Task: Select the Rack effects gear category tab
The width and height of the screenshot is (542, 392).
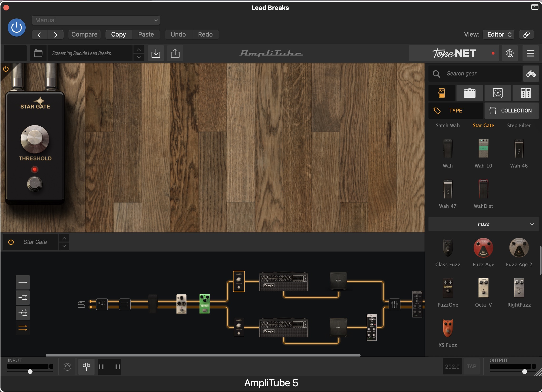Action: click(526, 93)
